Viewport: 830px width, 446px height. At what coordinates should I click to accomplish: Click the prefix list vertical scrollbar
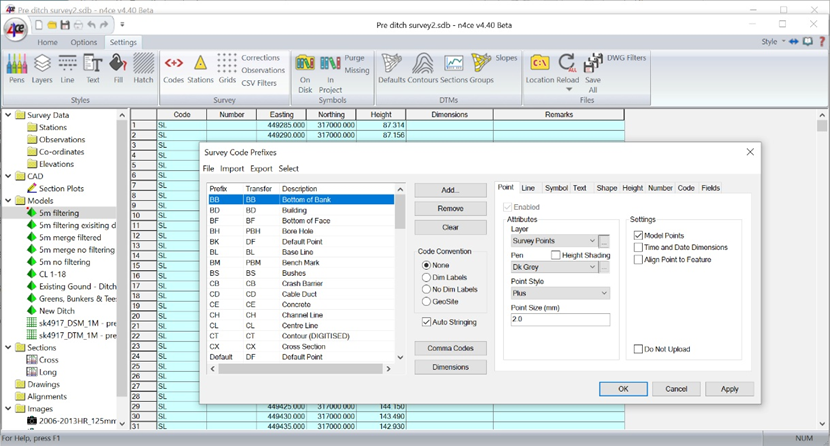click(x=400, y=273)
